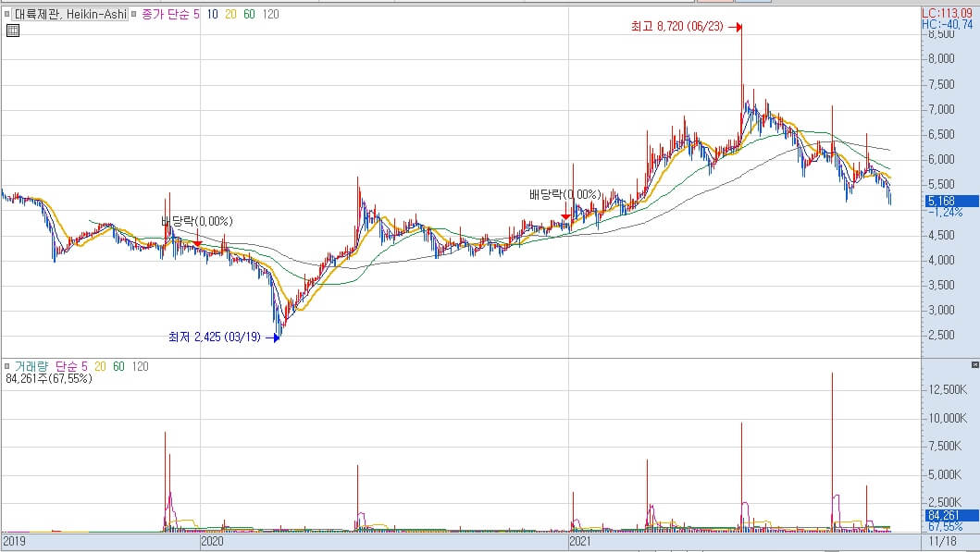
Task: Click the 10,000K volume axis label
Action: click(948, 418)
